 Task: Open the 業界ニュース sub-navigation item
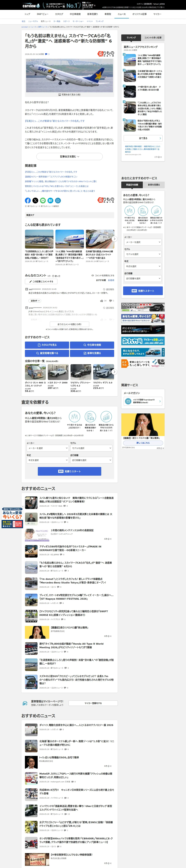(x=46, y=21)
